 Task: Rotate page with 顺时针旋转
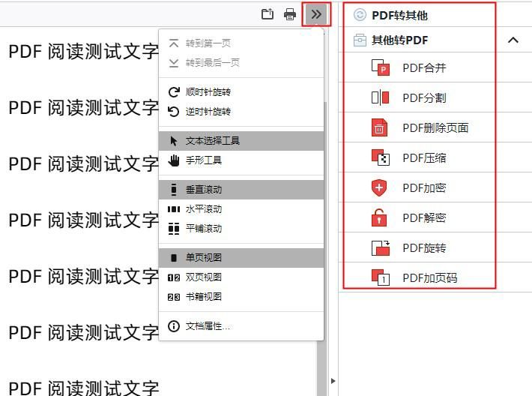241,92
